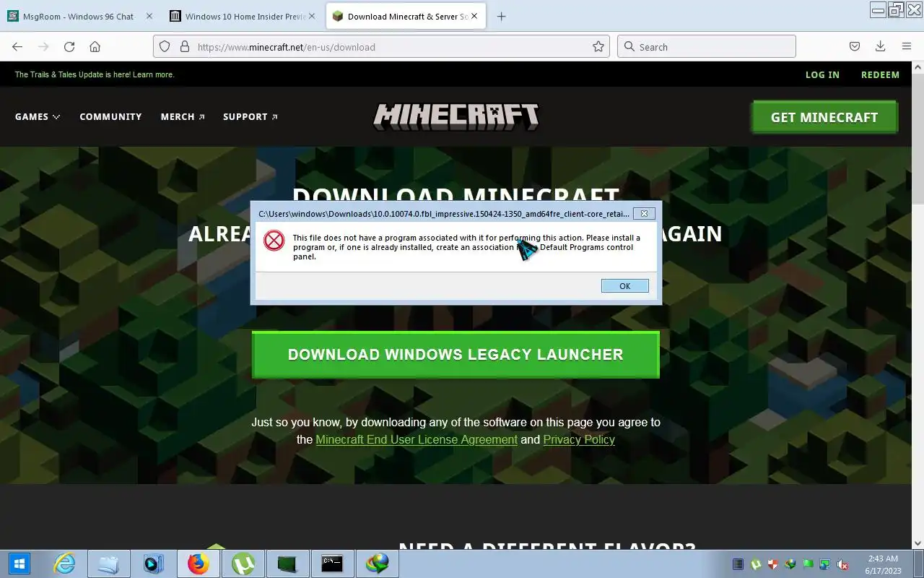
Task: Open Minecraft End User License Agreement link
Action: coord(417,439)
